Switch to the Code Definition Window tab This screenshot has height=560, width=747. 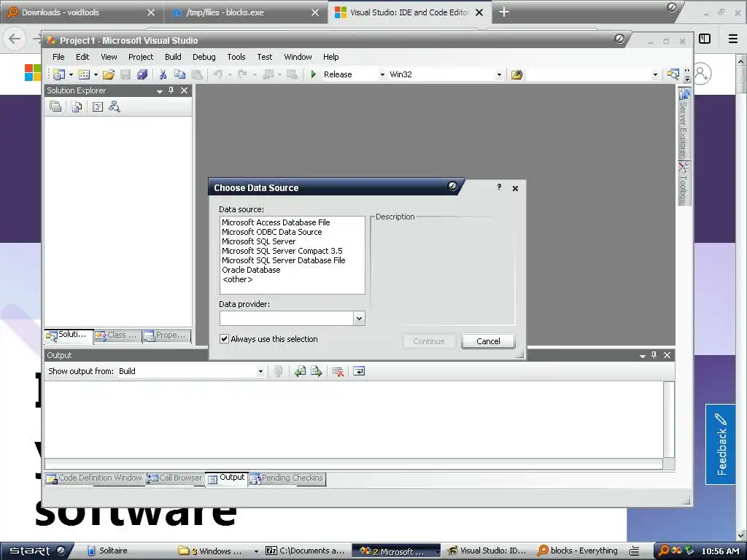point(94,478)
